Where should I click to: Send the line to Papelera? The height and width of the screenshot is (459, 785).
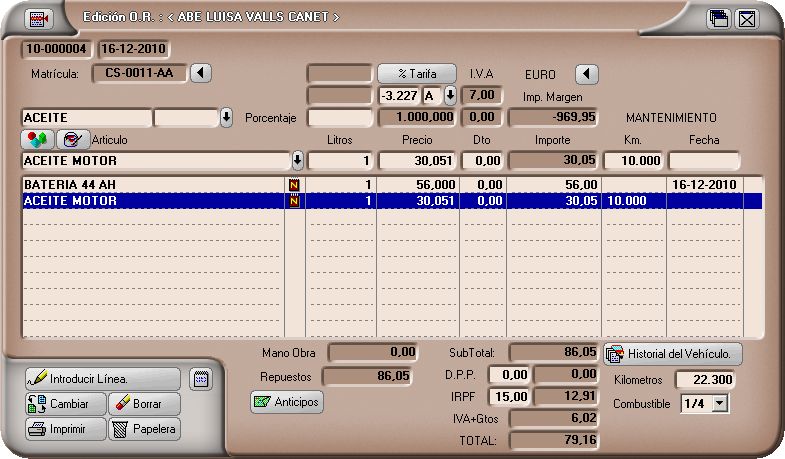tap(144, 430)
